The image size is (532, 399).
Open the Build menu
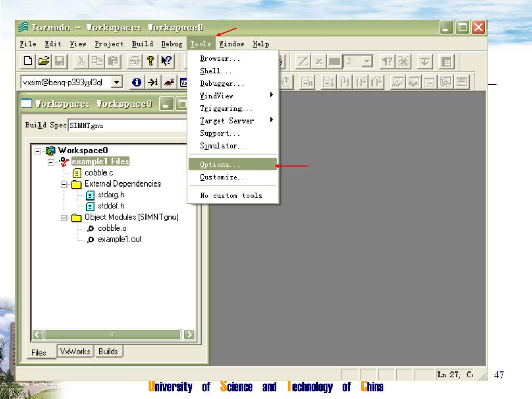coord(142,44)
